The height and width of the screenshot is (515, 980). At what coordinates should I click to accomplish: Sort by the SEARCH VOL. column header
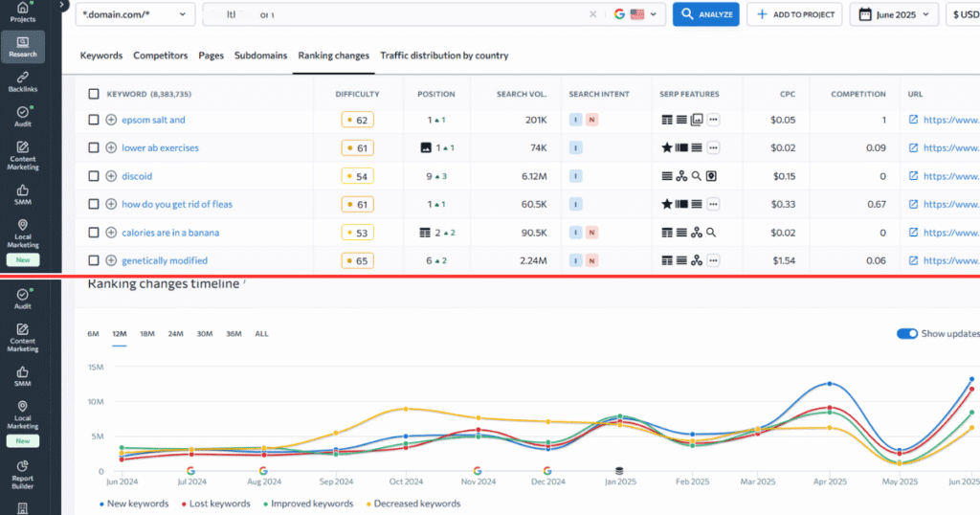pos(522,94)
